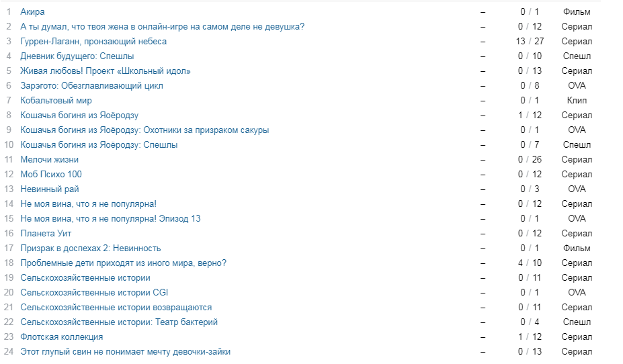Open Сельскохозяйственные истории CGI link
Viewport: 623px width, 364px height.
94,293
